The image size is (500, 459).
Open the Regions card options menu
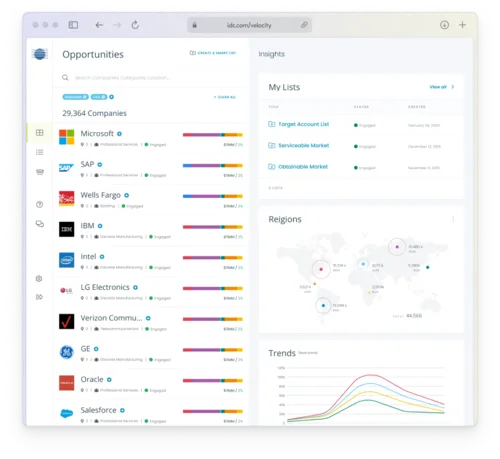tap(453, 219)
